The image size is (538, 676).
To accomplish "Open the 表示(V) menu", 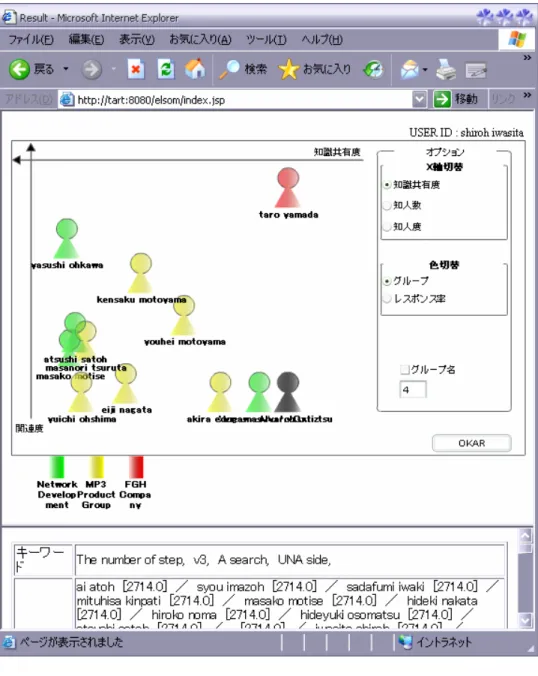I will click(x=137, y=40).
